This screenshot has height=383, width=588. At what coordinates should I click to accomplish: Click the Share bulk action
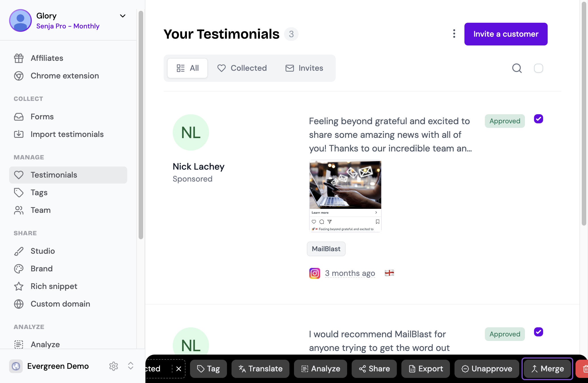coord(374,369)
